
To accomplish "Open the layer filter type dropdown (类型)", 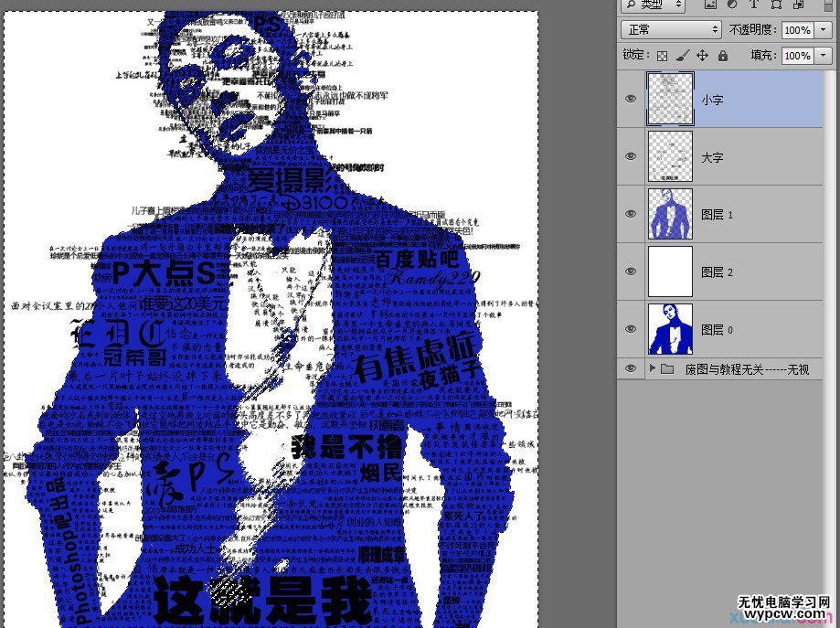I will (x=653, y=5).
